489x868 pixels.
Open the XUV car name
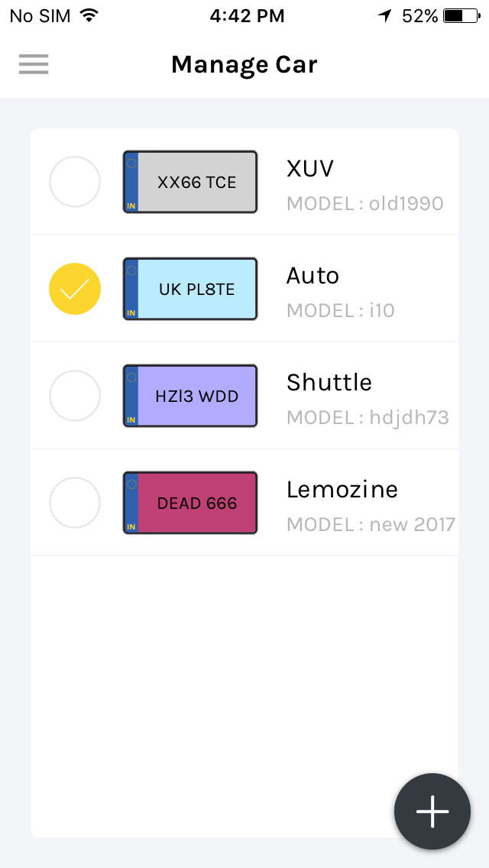click(310, 168)
